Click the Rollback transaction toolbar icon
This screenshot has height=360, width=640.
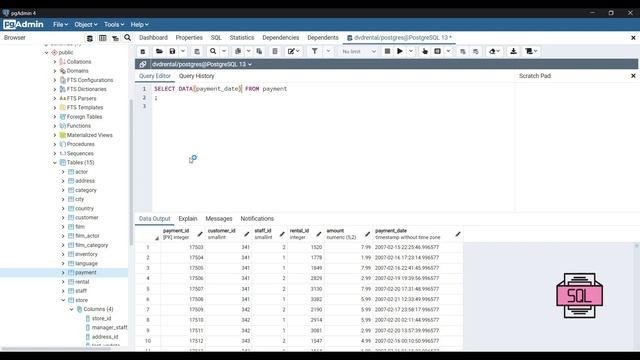point(476,51)
